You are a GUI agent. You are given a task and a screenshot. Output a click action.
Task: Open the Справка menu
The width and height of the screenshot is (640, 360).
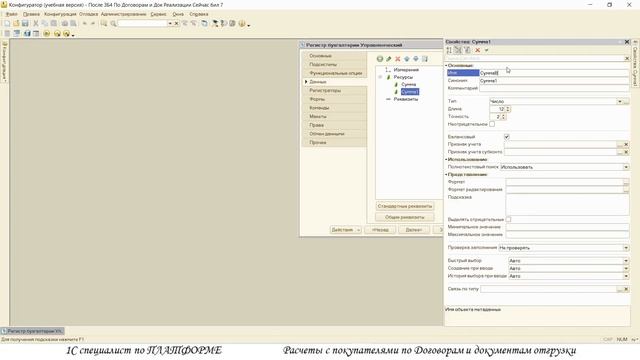tap(199, 14)
